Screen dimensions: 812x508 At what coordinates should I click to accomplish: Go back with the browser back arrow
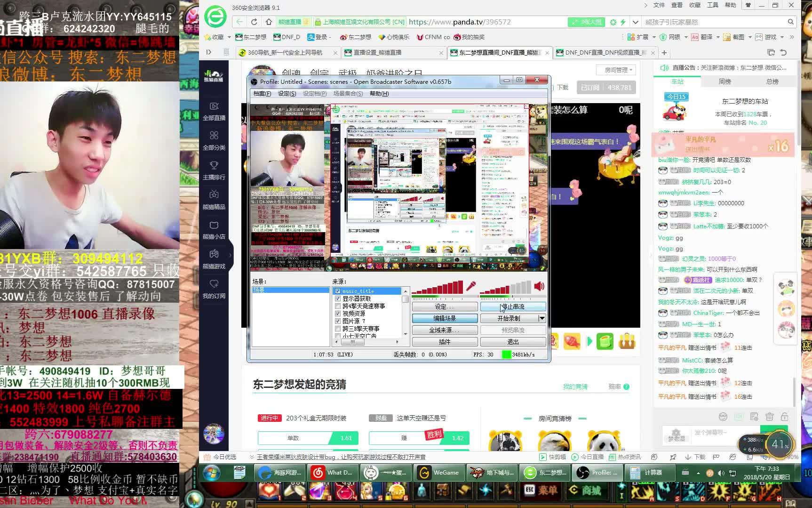(x=239, y=22)
